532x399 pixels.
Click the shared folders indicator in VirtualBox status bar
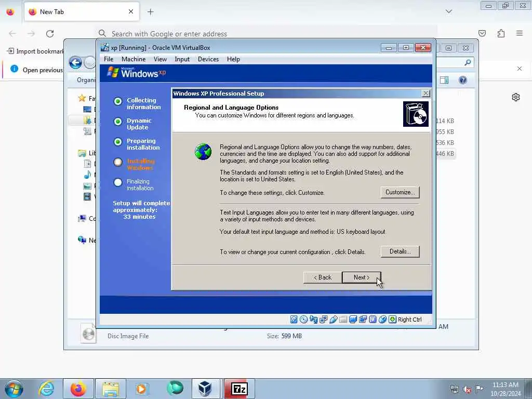343,320
